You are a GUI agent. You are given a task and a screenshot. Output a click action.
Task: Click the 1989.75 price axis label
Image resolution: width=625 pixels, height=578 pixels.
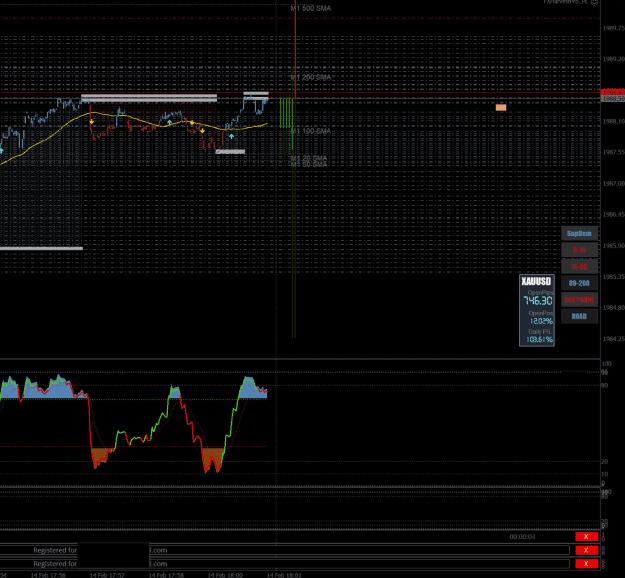pyautogui.click(x=613, y=28)
